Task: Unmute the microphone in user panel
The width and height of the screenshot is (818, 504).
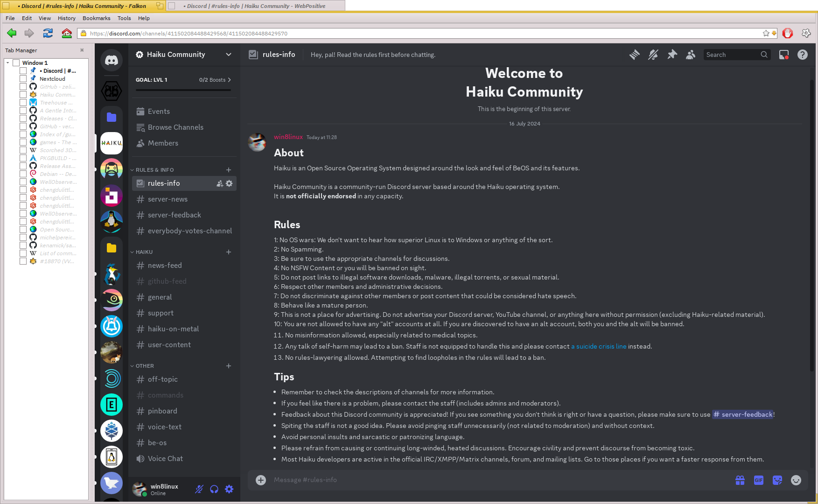Action: coord(199,489)
